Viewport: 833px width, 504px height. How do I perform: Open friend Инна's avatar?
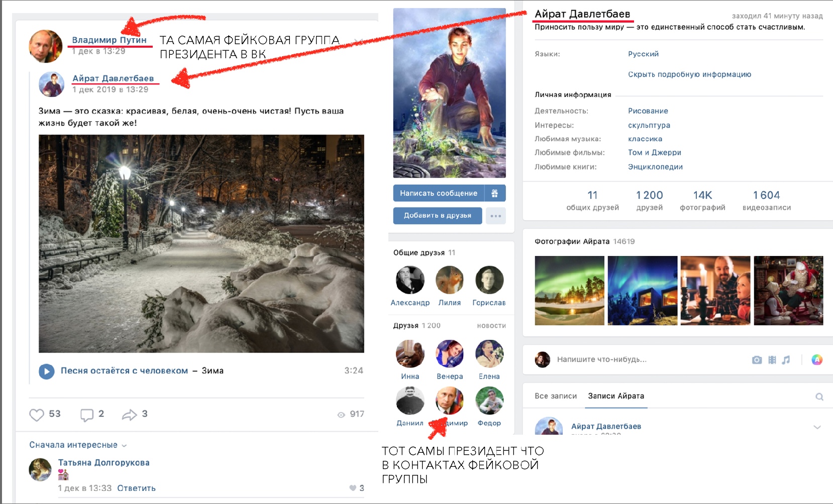coord(410,354)
